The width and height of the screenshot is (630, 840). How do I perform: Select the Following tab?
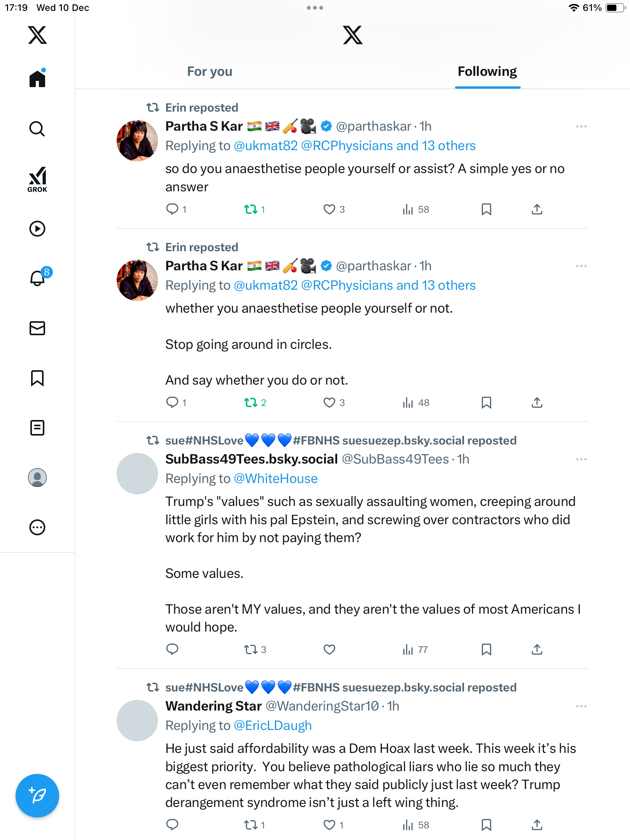click(x=487, y=72)
